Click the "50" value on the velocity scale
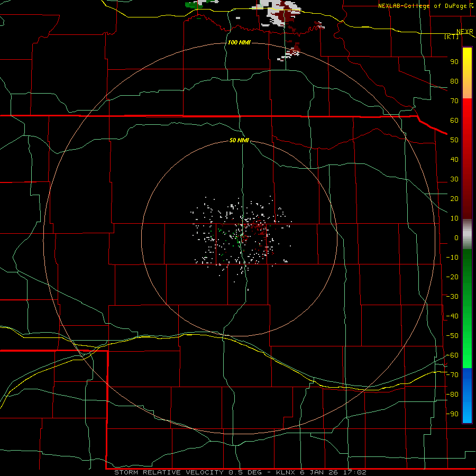This screenshot has height=476, width=476. [x=454, y=140]
